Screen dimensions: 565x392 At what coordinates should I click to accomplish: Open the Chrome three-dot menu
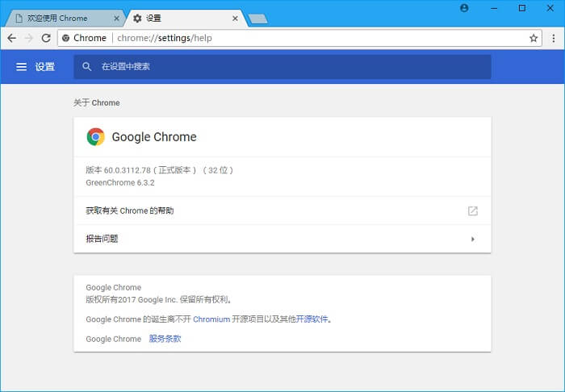click(554, 38)
